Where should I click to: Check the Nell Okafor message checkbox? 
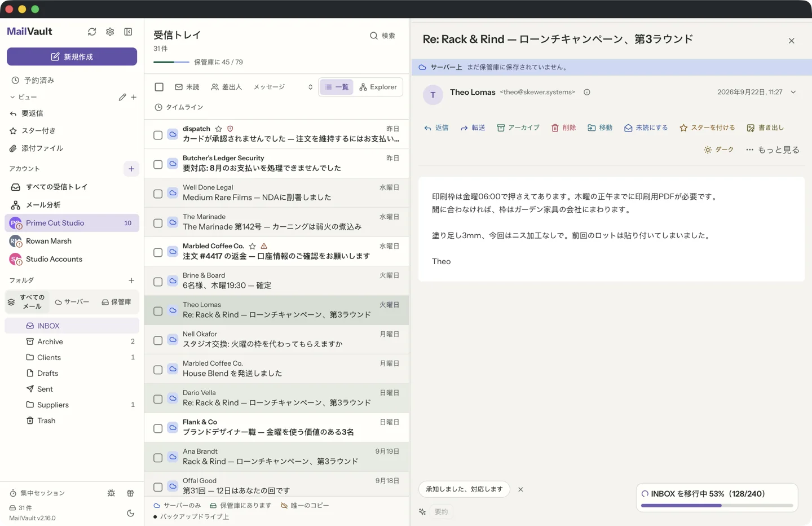[x=158, y=340]
